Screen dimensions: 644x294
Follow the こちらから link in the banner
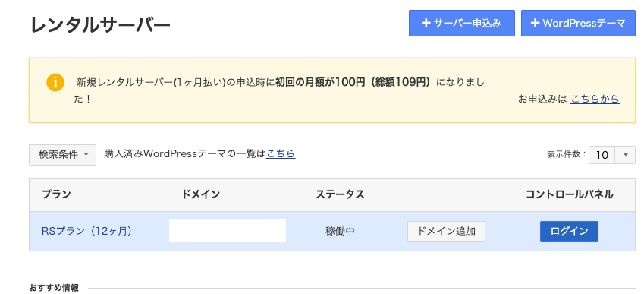pyautogui.click(x=595, y=99)
